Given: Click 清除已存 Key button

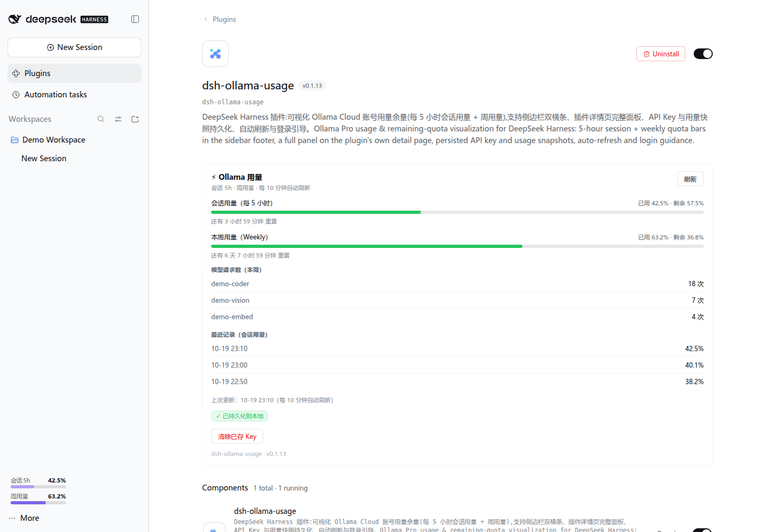Looking at the screenshot, I should (x=237, y=436).
